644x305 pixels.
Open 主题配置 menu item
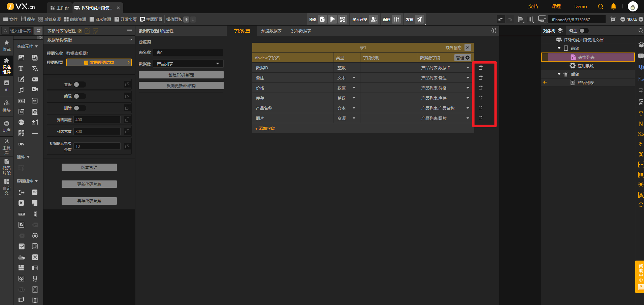point(151,19)
